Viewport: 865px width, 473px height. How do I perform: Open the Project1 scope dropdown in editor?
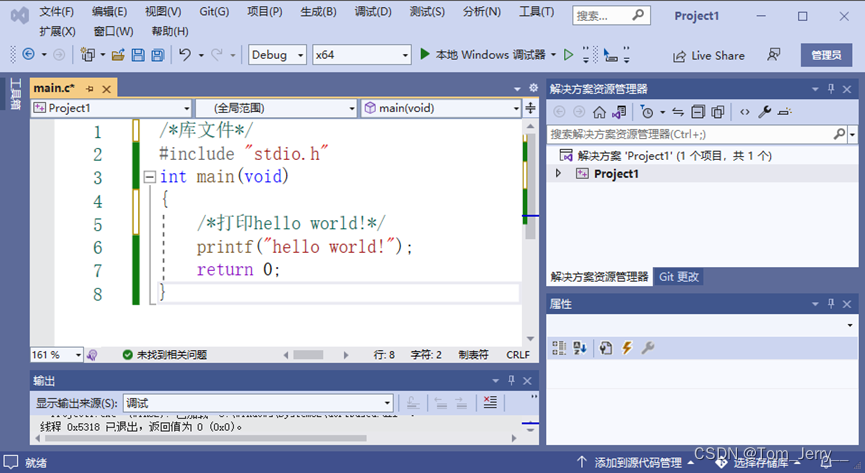click(x=111, y=108)
